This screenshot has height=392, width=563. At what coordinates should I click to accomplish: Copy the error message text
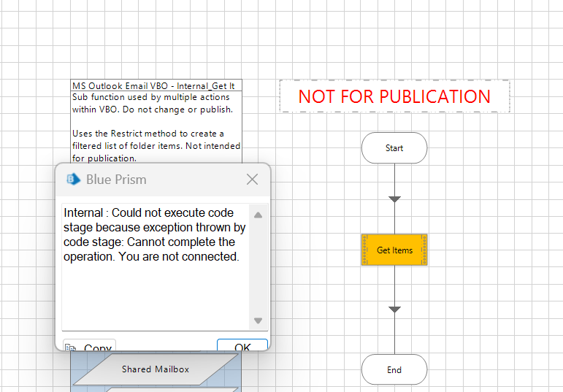(89, 347)
